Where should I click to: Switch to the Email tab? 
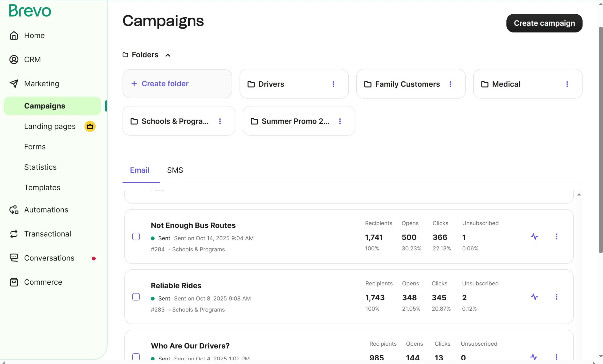click(139, 170)
